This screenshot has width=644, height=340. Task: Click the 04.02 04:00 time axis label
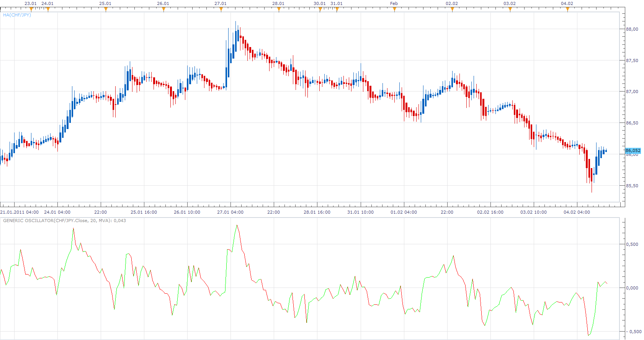click(x=577, y=212)
